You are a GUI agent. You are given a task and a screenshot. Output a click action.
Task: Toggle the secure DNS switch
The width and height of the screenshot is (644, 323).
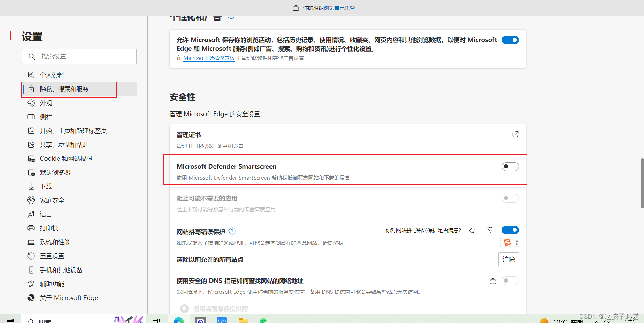(510, 281)
